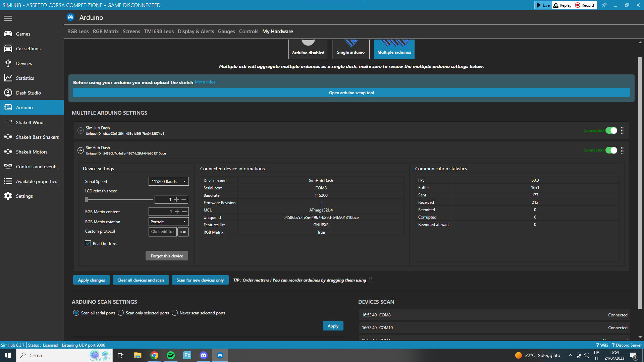Start recording with the Record button
Viewport: 644px width, 362px height.
[x=585, y=5]
